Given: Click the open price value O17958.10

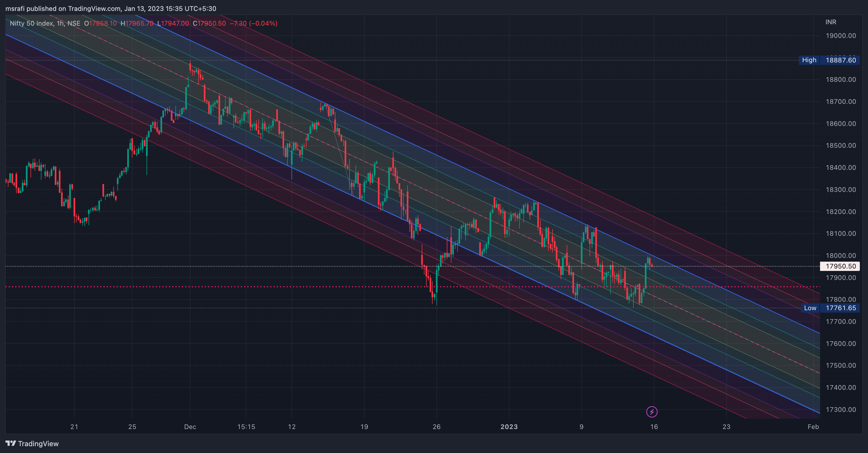Looking at the screenshot, I should click(x=101, y=23).
